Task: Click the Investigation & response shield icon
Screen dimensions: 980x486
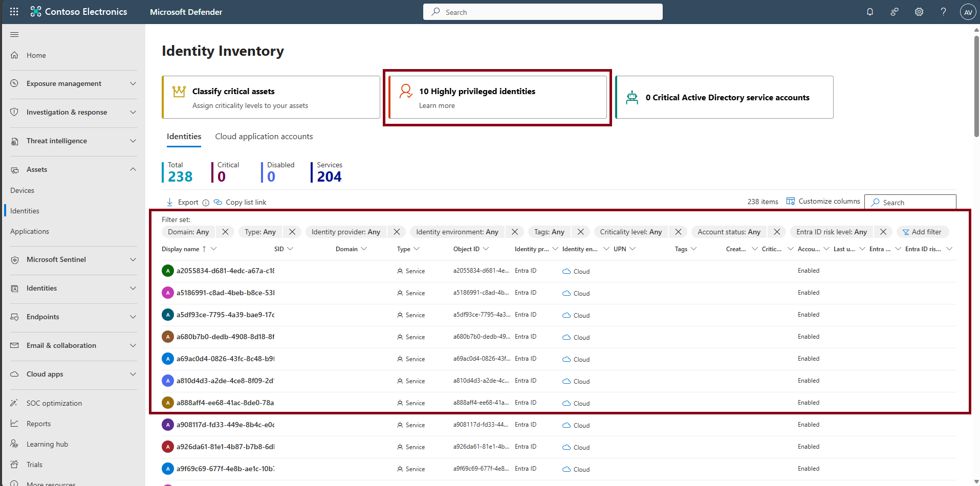Action: [14, 112]
